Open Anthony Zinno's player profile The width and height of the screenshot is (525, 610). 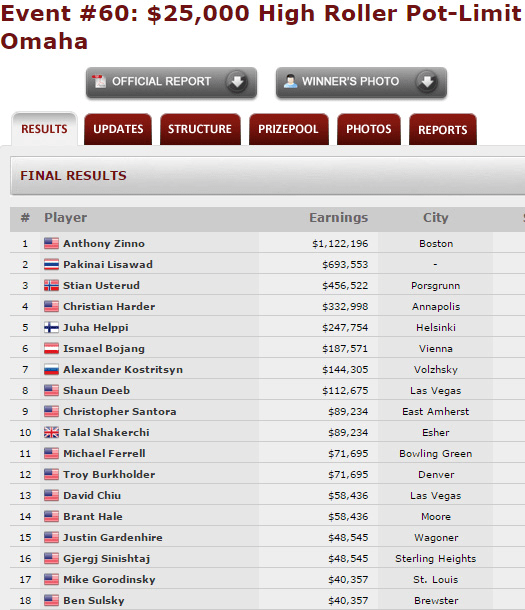(104, 244)
